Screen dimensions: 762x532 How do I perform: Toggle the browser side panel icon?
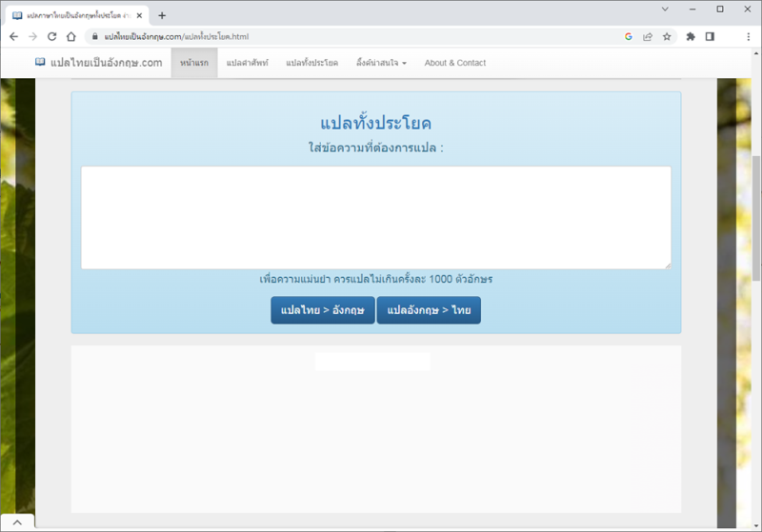pos(710,36)
